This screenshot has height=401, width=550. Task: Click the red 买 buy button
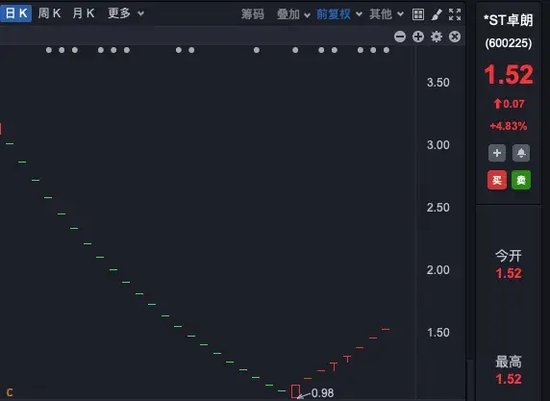pos(497,180)
